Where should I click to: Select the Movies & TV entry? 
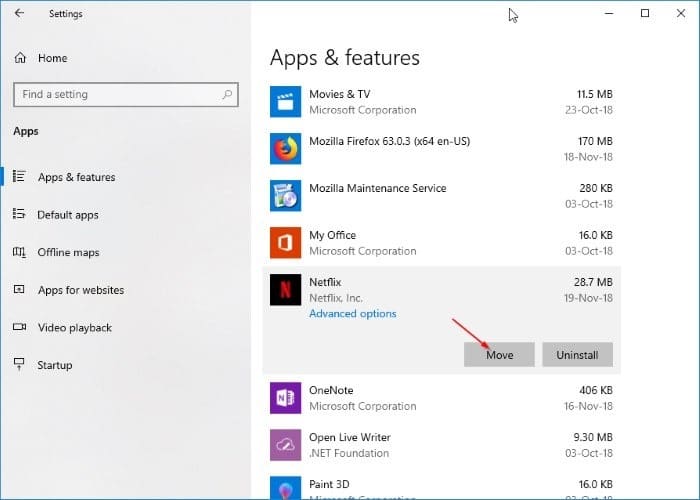[442, 102]
